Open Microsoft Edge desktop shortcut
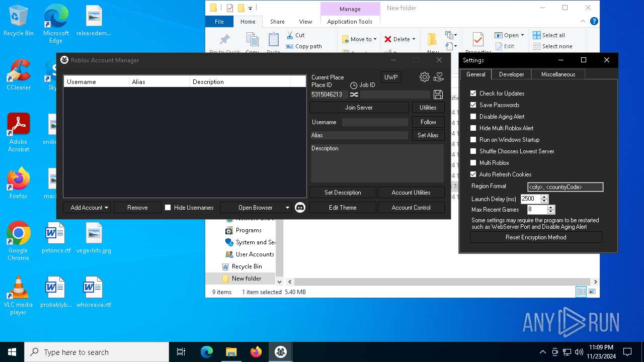Screen dimensions: 644x362 click(x=56, y=24)
